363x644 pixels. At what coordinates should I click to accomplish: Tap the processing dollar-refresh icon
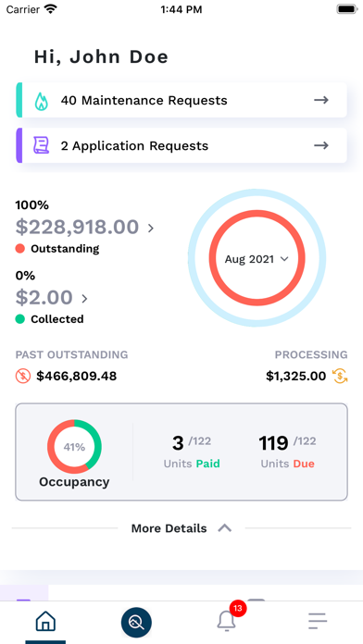(x=341, y=376)
